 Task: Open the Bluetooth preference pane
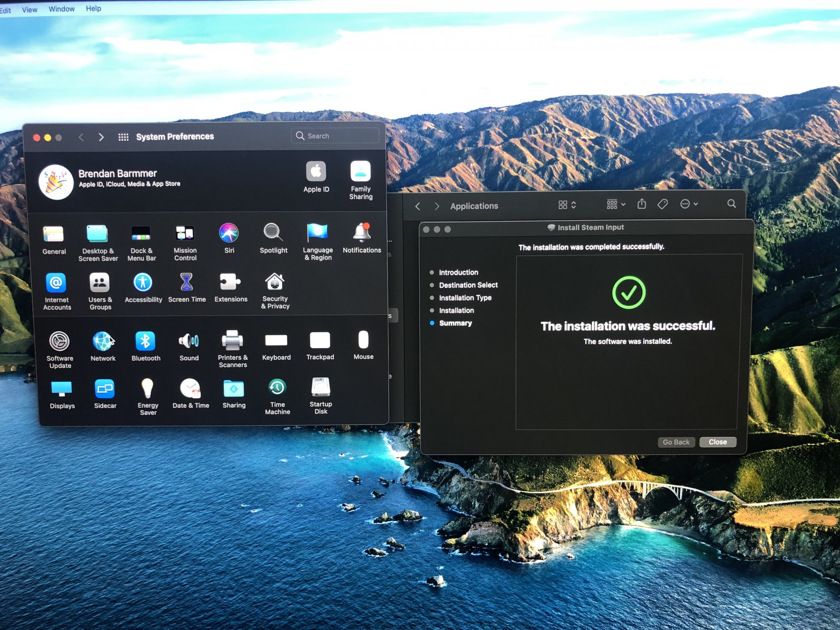click(x=145, y=342)
